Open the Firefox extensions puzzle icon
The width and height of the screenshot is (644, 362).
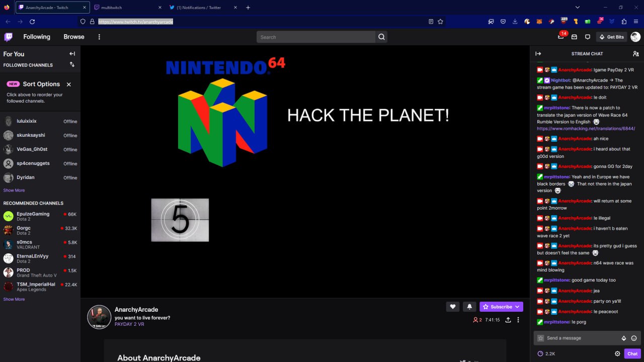pos(624,22)
